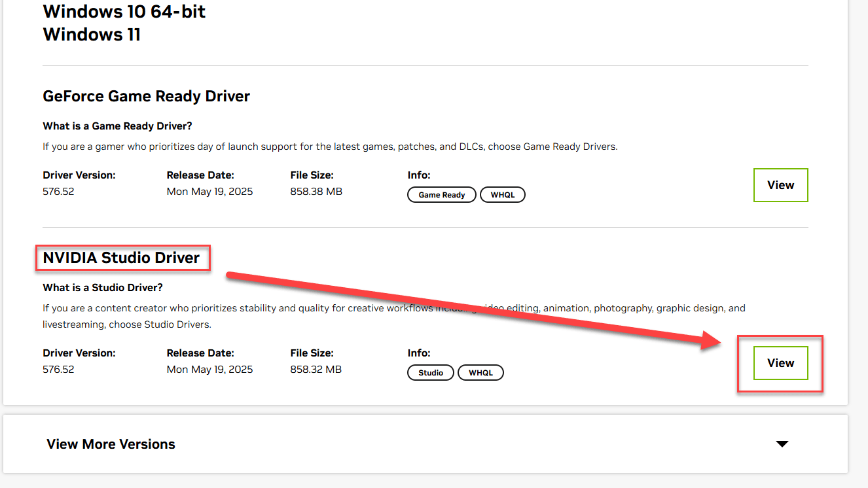Click driver version 576.52 under Game Ready
Image resolution: width=868 pixels, height=488 pixels.
[58, 192]
